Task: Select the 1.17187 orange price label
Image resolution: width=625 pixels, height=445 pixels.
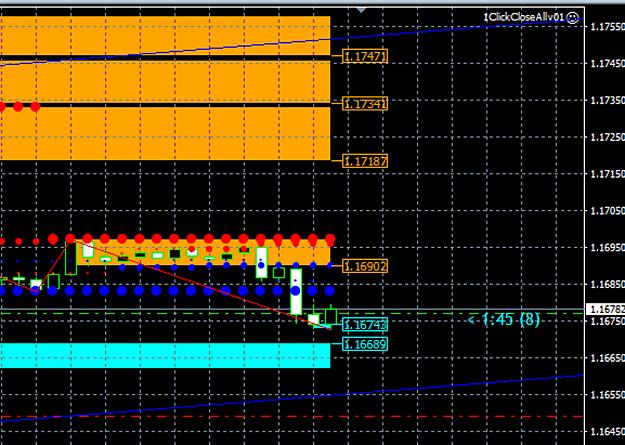Action: 365,161
